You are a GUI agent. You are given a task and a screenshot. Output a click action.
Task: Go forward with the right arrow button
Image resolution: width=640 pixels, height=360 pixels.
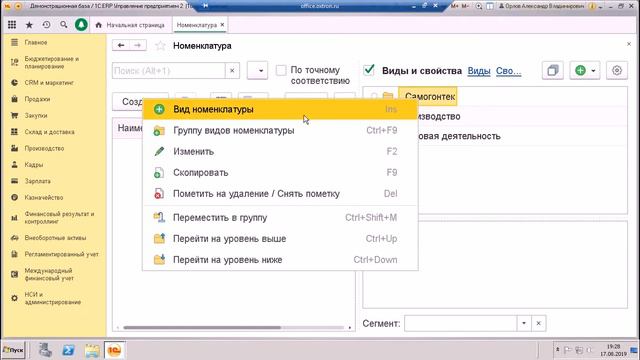click(x=138, y=45)
